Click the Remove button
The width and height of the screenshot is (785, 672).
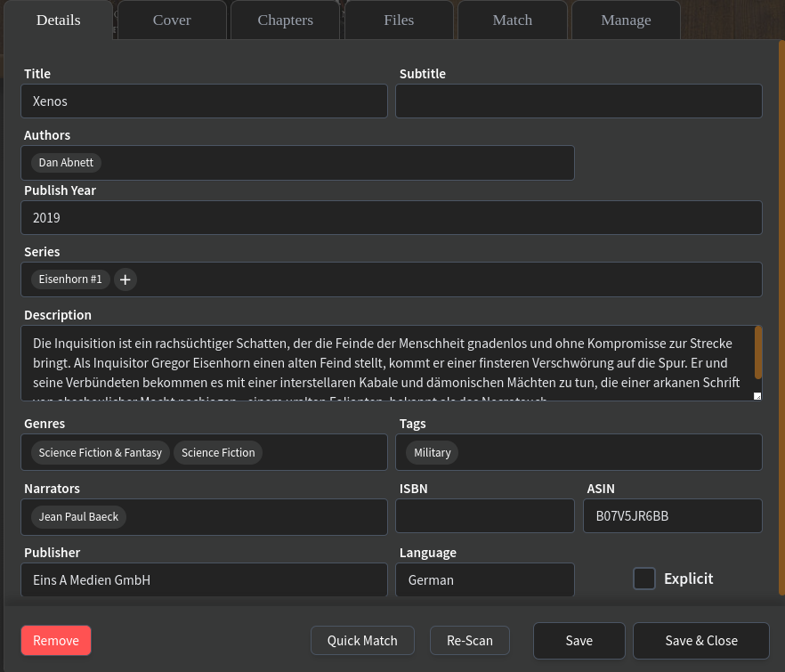[55, 640]
